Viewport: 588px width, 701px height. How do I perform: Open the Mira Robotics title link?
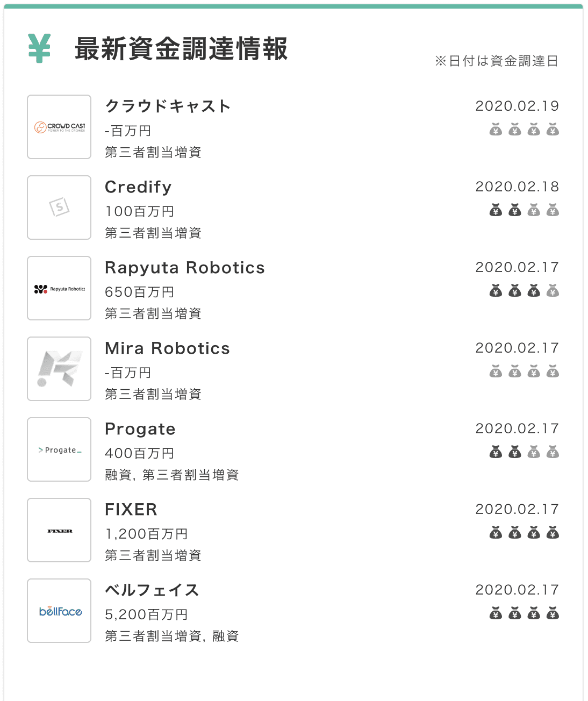(x=167, y=348)
